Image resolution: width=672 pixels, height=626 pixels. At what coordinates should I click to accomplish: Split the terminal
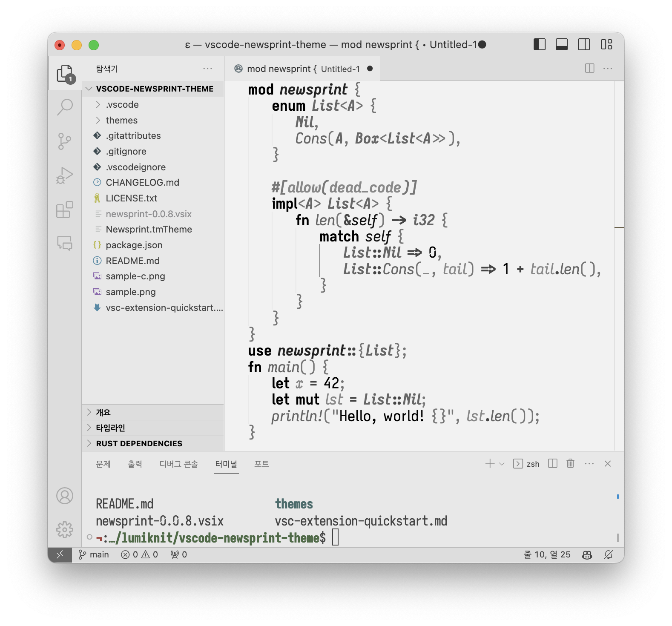(553, 463)
